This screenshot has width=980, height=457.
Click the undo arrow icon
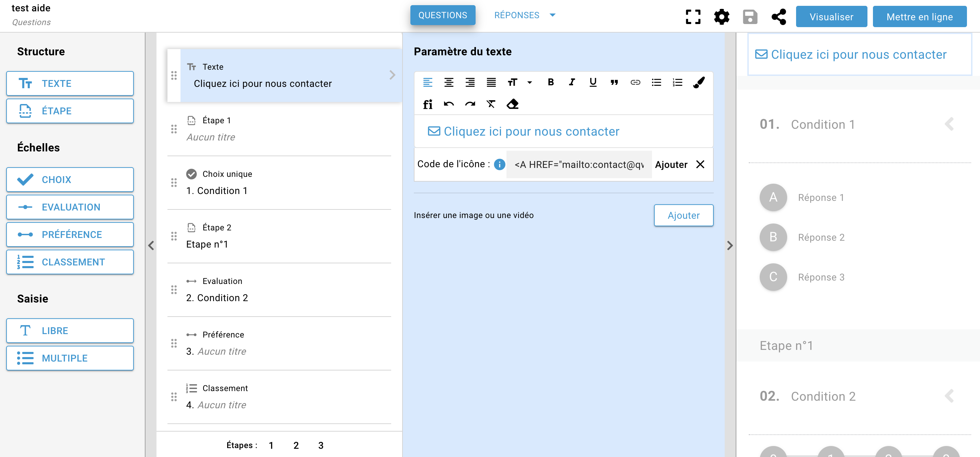[449, 104]
